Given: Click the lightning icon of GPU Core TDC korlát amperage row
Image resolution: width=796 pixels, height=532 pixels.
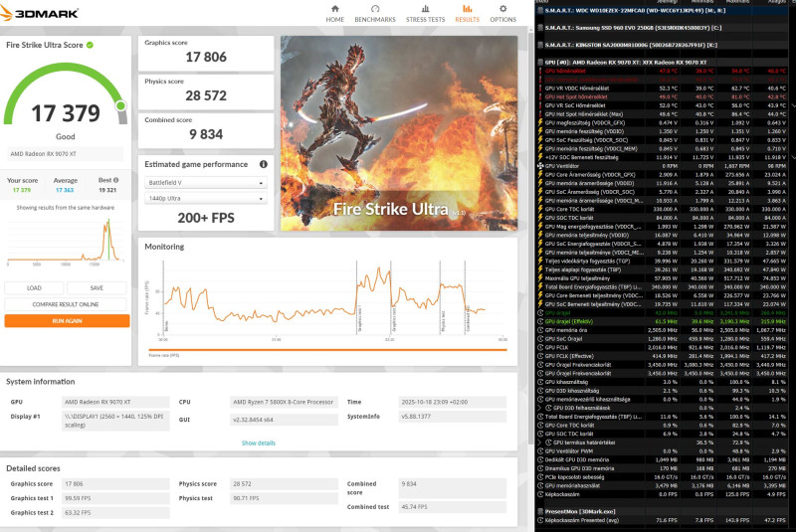Looking at the screenshot, I should click(x=540, y=209).
